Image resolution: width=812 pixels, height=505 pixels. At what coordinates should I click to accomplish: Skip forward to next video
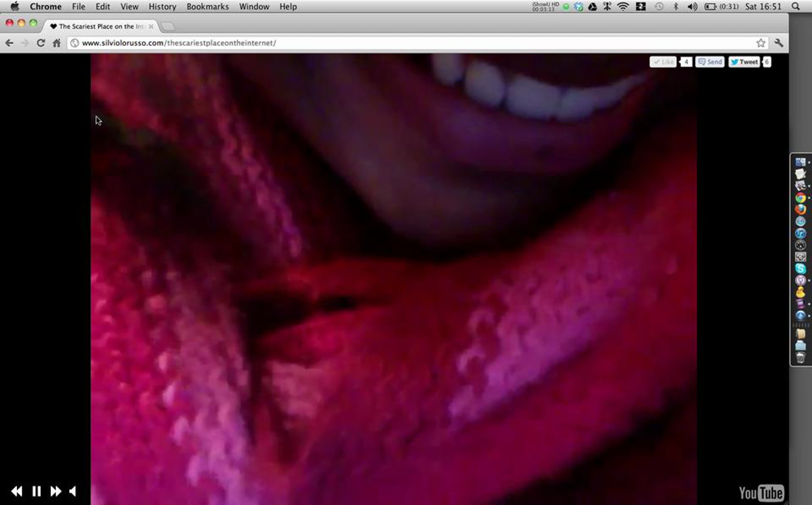coord(56,491)
